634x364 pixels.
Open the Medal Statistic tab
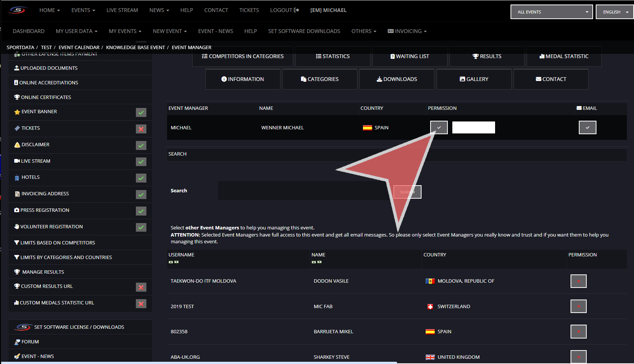click(564, 56)
